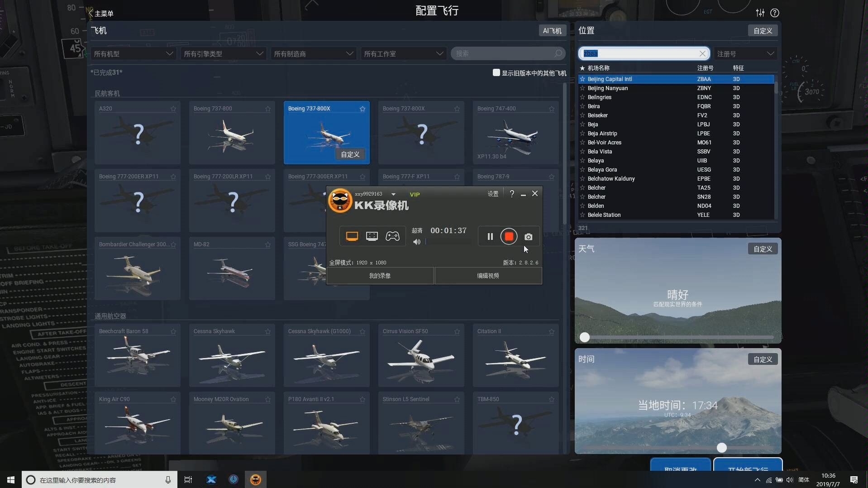Select game recording mode gamepad icon
This screenshot has width=868, height=488.
392,236
